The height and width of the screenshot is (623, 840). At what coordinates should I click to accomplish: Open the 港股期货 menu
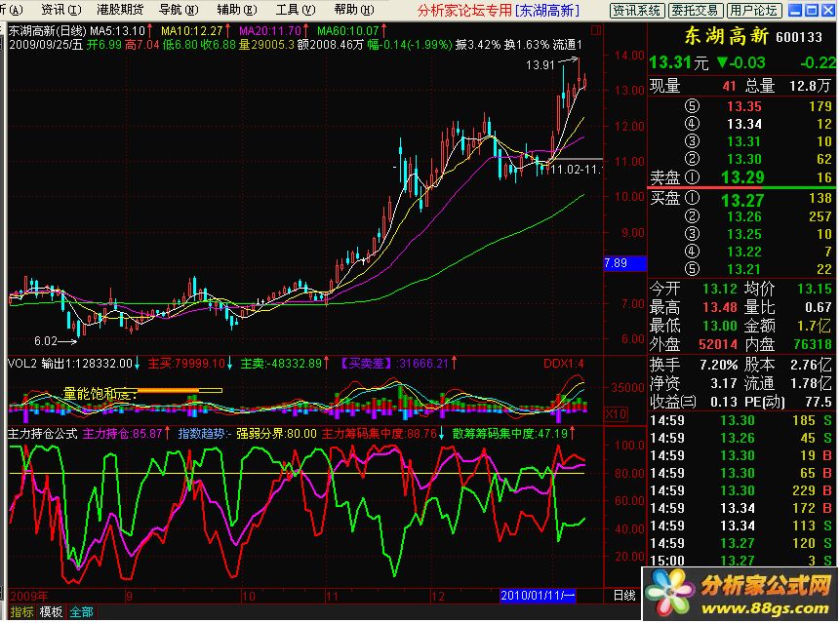click(x=121, y=10)
